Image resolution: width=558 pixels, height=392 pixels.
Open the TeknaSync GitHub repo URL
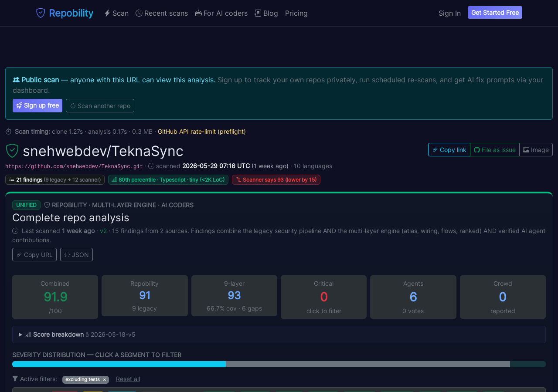coord(74,166)
